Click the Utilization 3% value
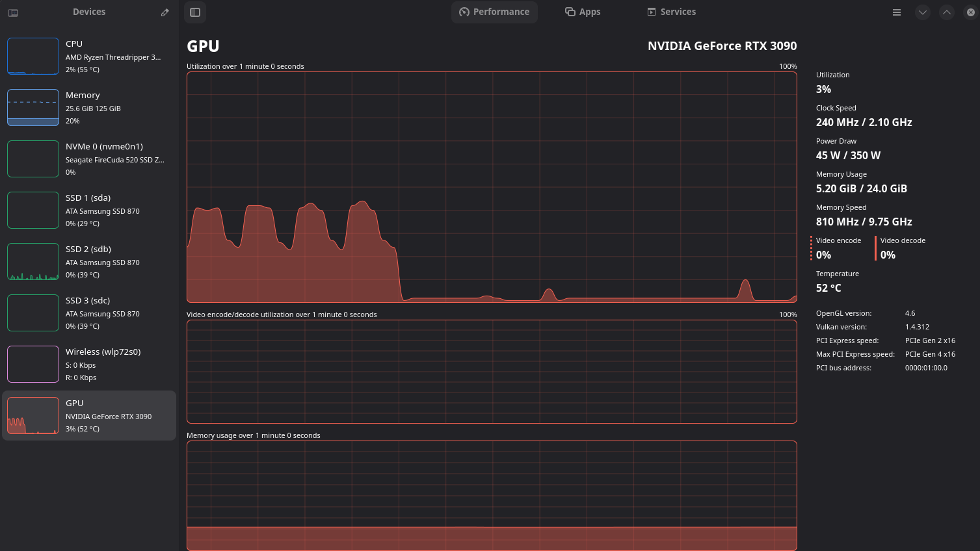The image size is (980, 551). pos(823,90)
